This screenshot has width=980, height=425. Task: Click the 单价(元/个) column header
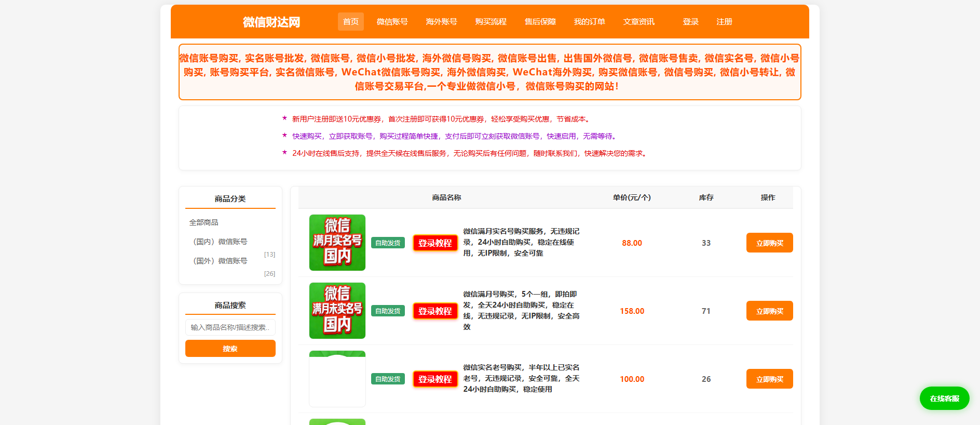pos(632,197)
